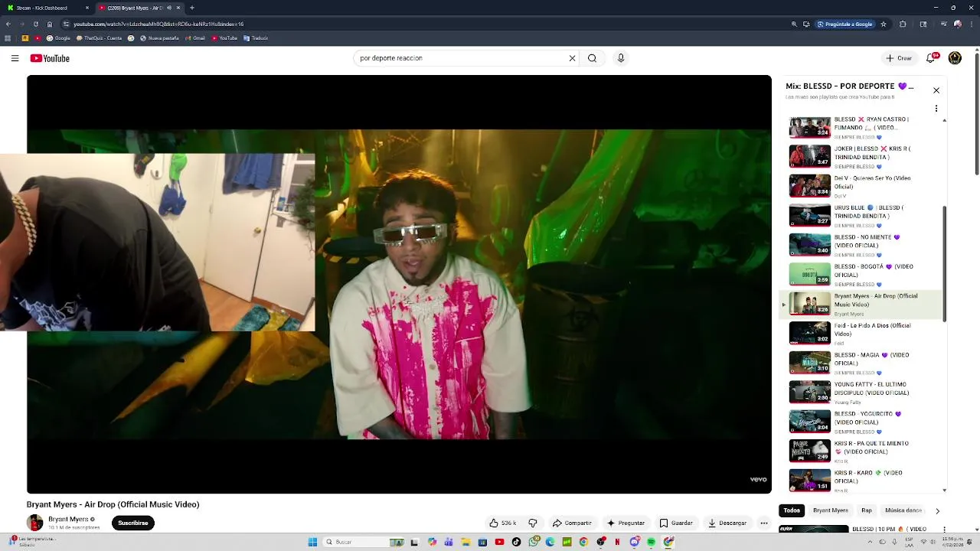Mute audio on Bryant Myers tab
Image resolution: width=980 pixels, height=551 pixels.
point(169,8)
